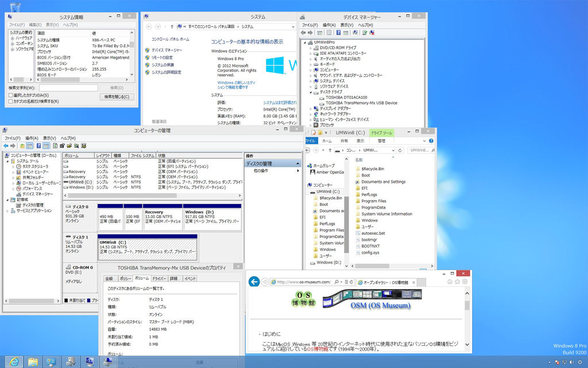588x368 pixels.
Task: Click Up arrow in System control panel window
Action: click(172, 26)
